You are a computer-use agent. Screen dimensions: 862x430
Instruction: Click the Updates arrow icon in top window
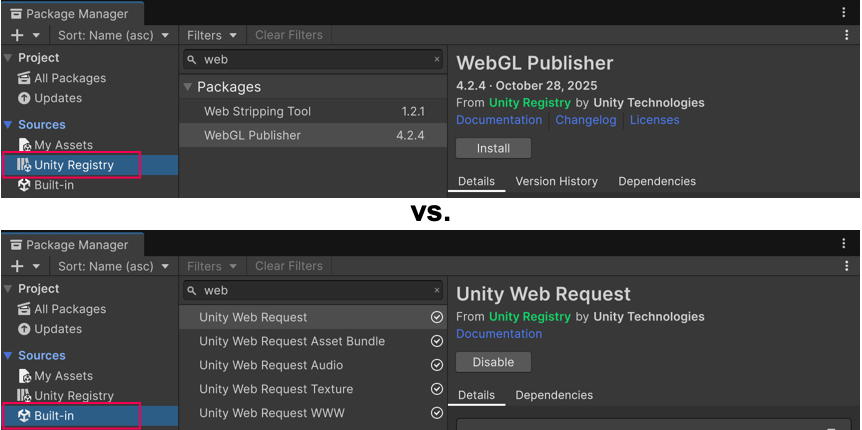(24, 98)
